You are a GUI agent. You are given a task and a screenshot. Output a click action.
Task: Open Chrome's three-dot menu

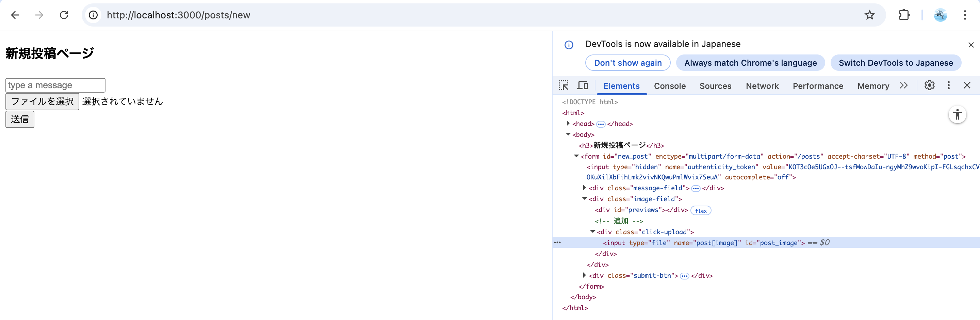click(965, 15)
